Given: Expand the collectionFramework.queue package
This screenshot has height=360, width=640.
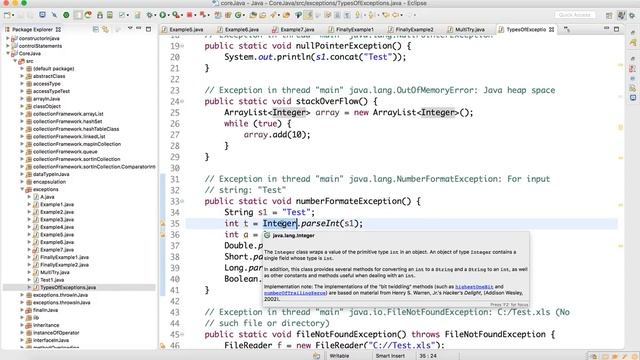Looking at the screenshot, I should coord(22,151).
